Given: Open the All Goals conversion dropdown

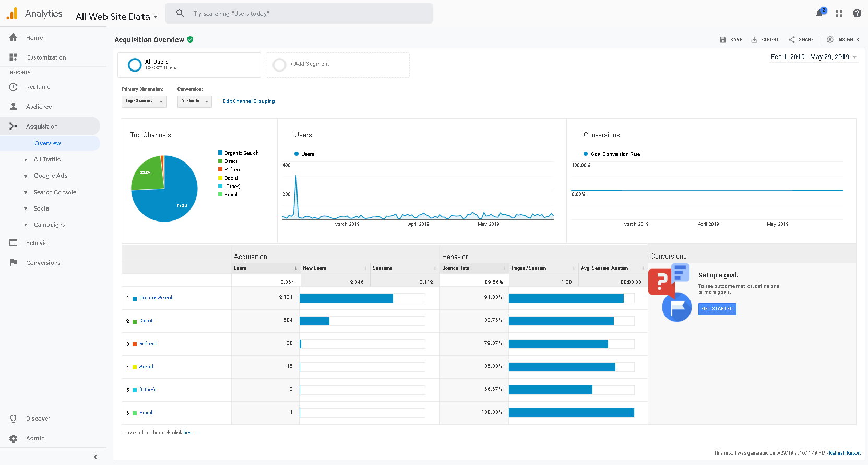Looking at the screenshot, I should click(195, 101).
